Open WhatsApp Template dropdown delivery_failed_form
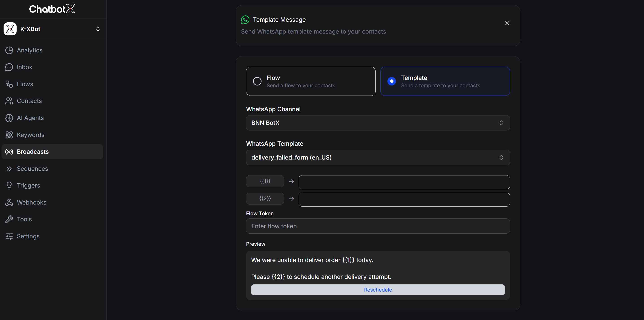Viewport: 644px width, 320px height. pos(378,158)
